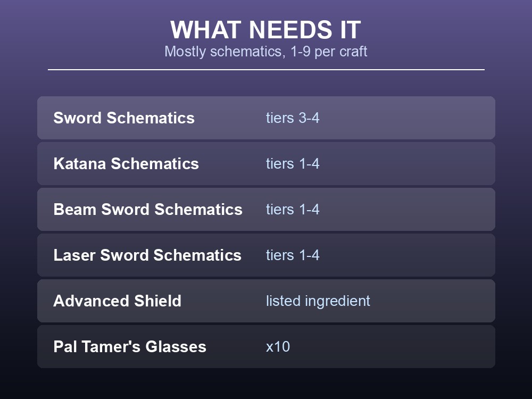This screenshot has height=399, width=532.
Task: Click 'tiers 1-4' beside Laser Sword Schematics
Action: pyautogui.click(x=293, y=255)
